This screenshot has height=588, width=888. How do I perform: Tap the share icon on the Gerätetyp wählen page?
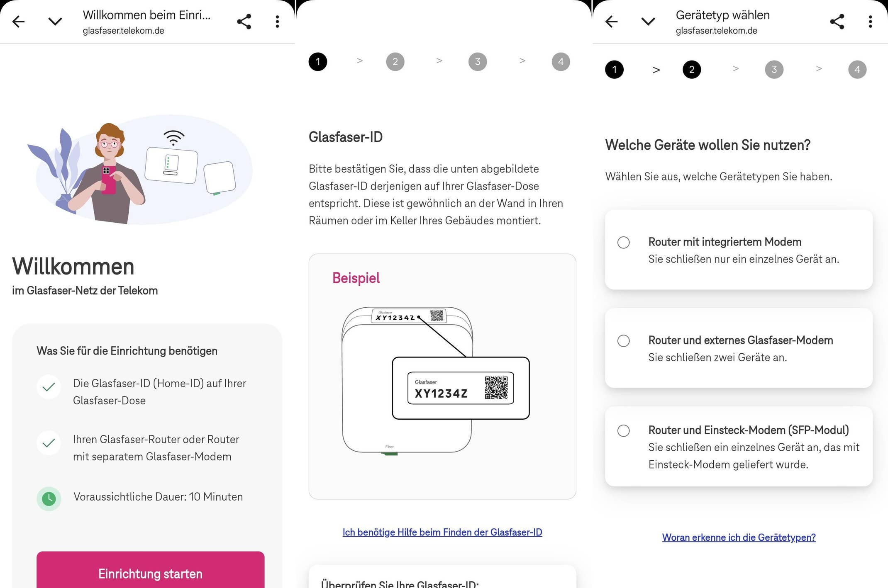tap(837, 21)
